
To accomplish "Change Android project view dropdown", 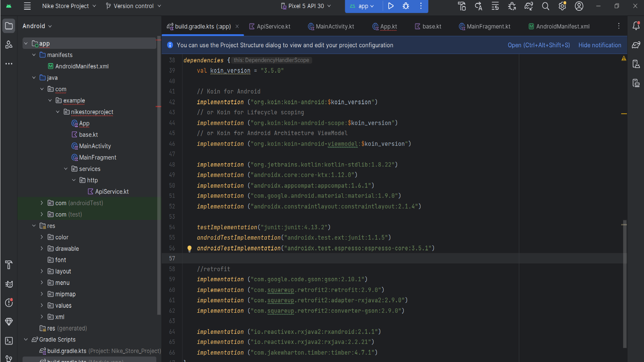I will [37, 26].
